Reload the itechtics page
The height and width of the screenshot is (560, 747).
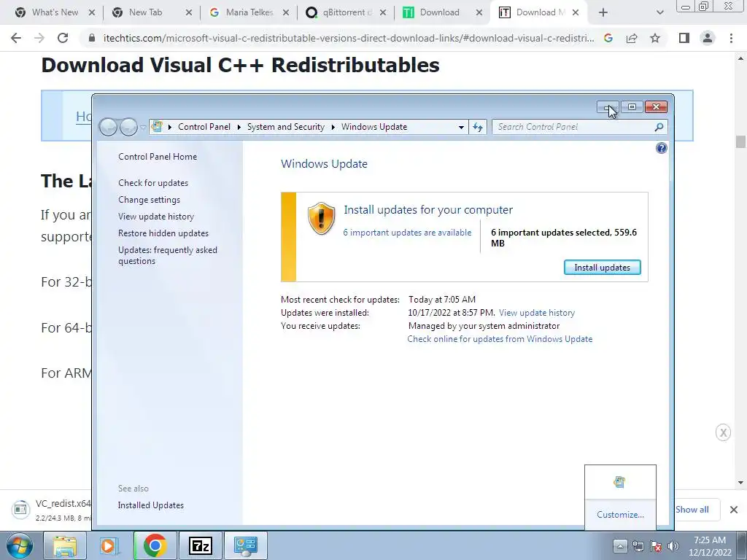pyautogui.click(x=63, y=38)
